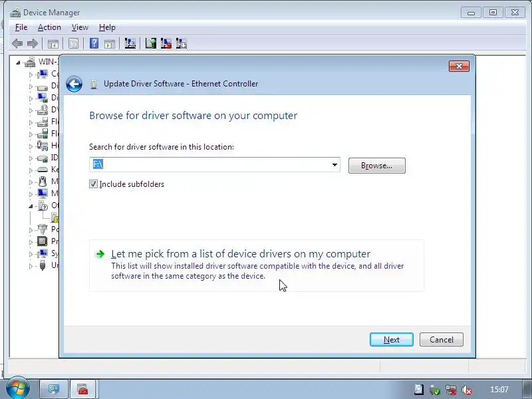Open the first taskbar app with monitor icon

54,389
